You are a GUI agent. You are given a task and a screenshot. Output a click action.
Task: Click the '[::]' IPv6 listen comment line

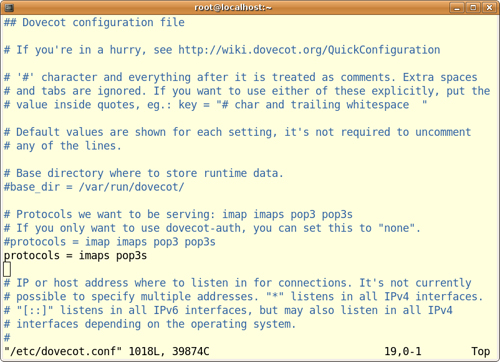point(228,310)
